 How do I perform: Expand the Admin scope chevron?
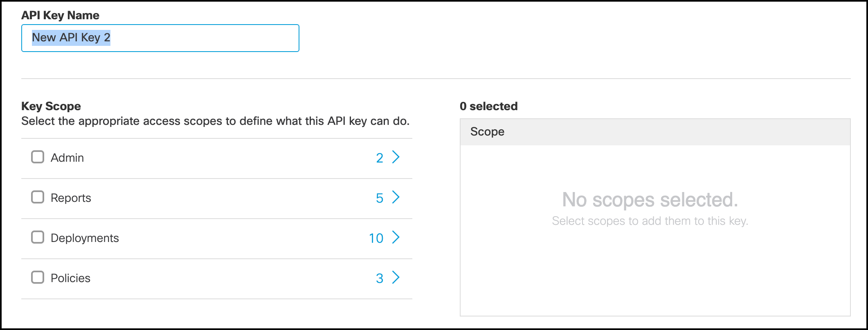[396, 157]
